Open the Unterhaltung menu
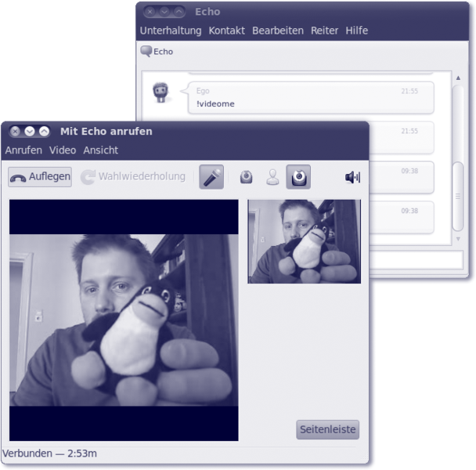This screenshot has width=476, height=470. point(171,31)
